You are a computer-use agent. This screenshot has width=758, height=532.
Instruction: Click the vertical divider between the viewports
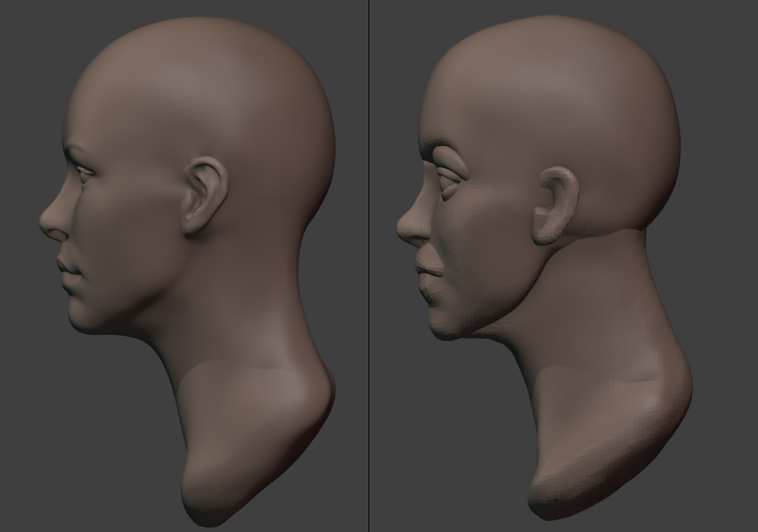[x=369, y=266]
